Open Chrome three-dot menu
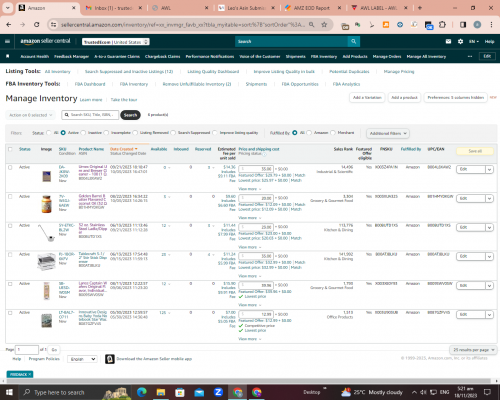This screenshot has width=500, height=400. click(491, 25)
